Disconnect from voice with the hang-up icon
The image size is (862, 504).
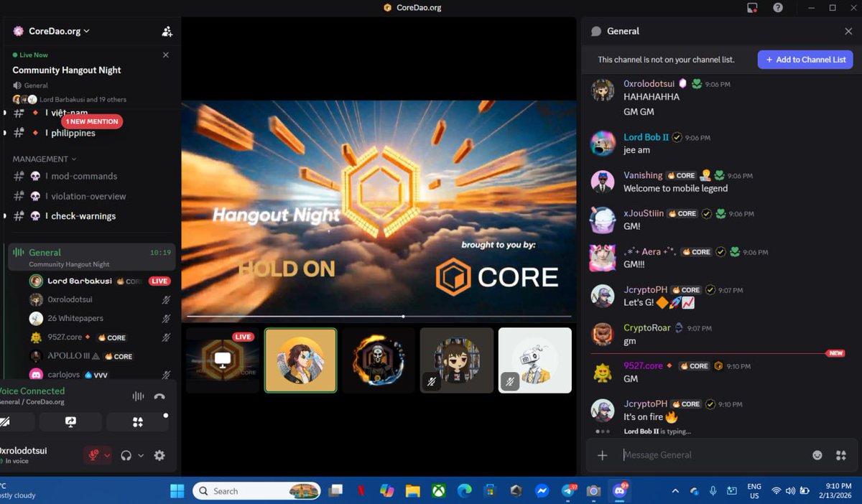coord(159,396)
